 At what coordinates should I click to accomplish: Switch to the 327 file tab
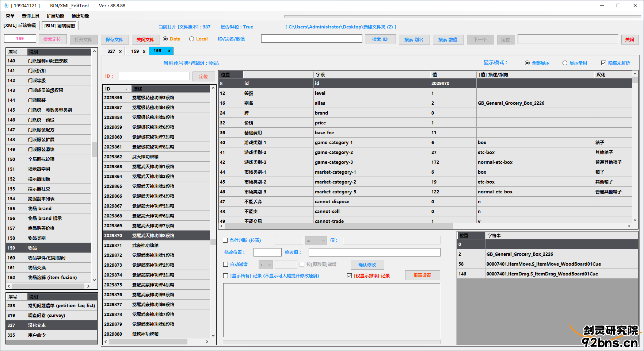click(111, 51)
